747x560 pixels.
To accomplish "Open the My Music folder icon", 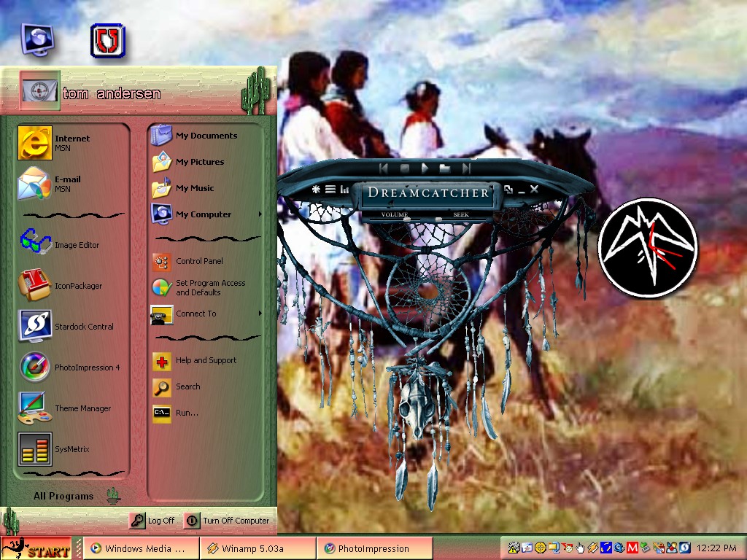I will (x=161, y=187).
